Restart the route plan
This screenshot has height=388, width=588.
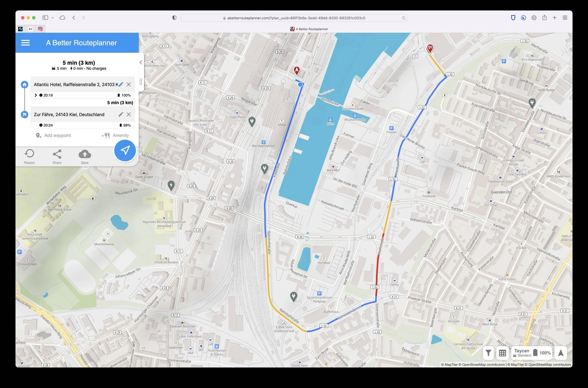29,156
